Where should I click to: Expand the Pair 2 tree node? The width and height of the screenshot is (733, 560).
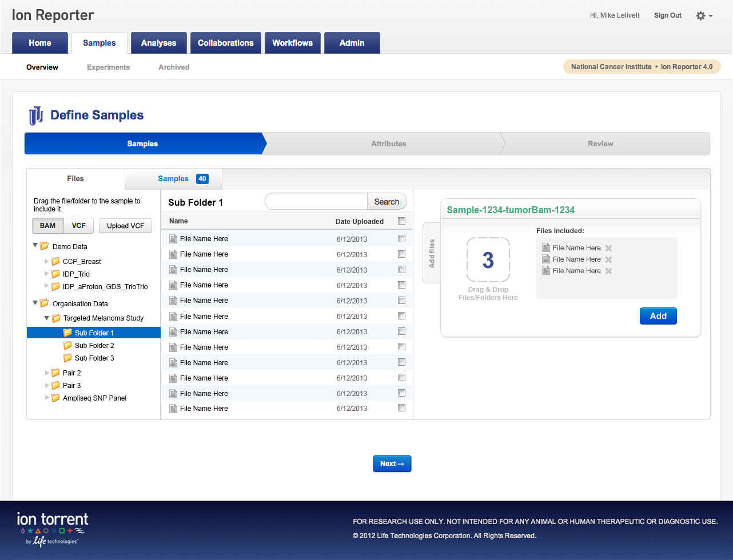47,373
